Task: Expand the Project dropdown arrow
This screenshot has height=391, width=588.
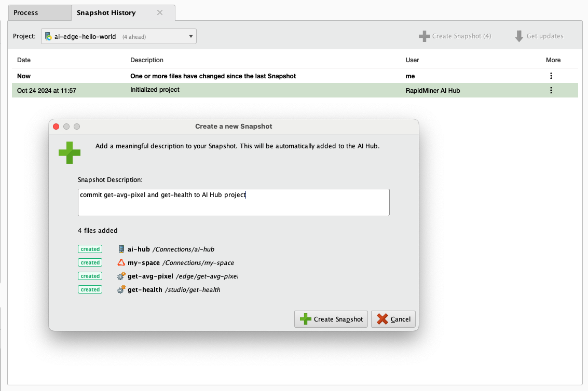Action: 190,36
